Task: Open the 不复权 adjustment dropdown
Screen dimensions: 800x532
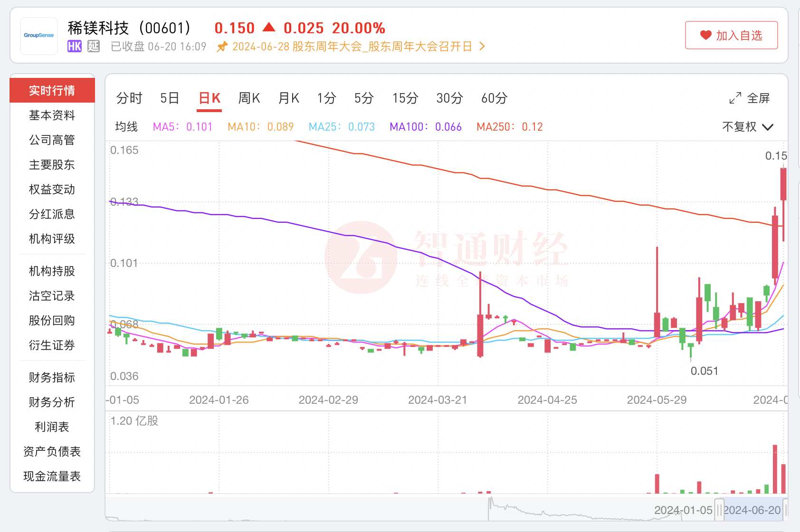Action: click(748, 127)
